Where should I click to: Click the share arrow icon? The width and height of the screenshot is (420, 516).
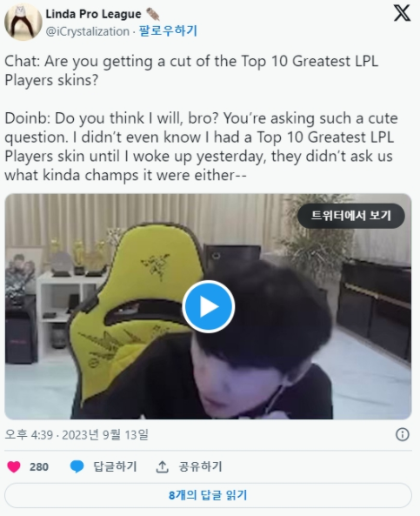162,466
